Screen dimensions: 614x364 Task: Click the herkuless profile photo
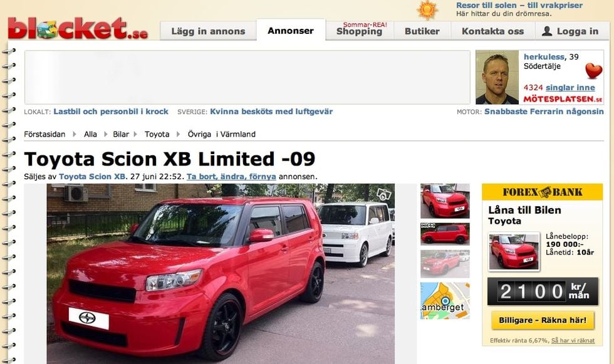[497, 77]
